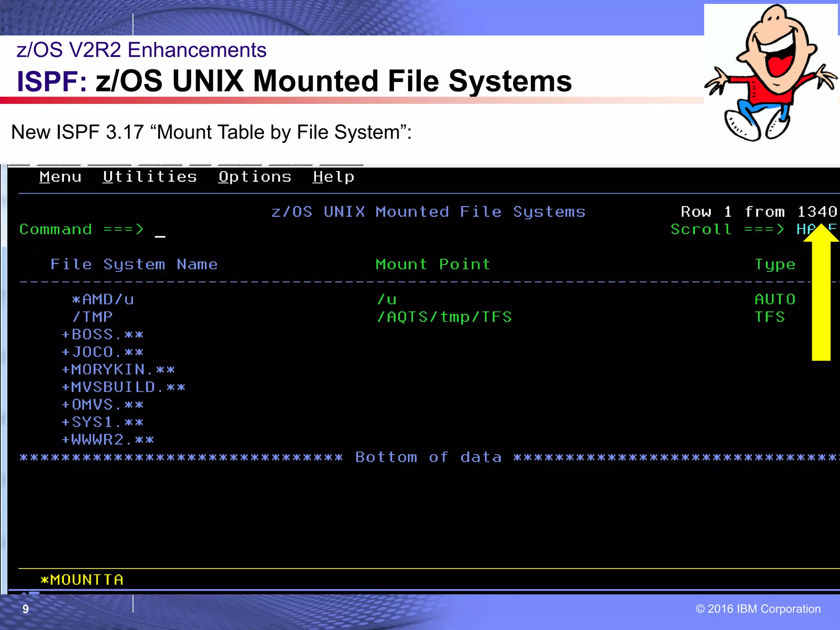
Task: Click the /AQTS/tmp/TFS mount point
Action: (x=444, y=317)
